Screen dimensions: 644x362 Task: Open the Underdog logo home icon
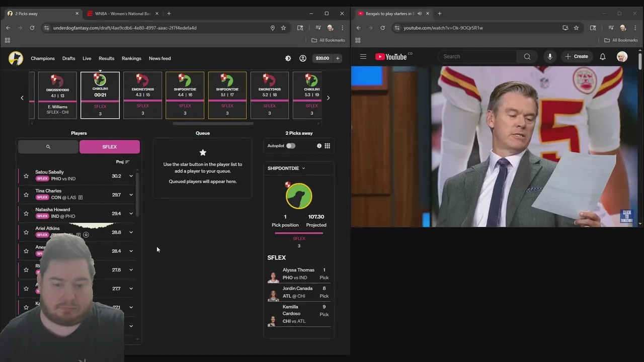pos(16,58)
